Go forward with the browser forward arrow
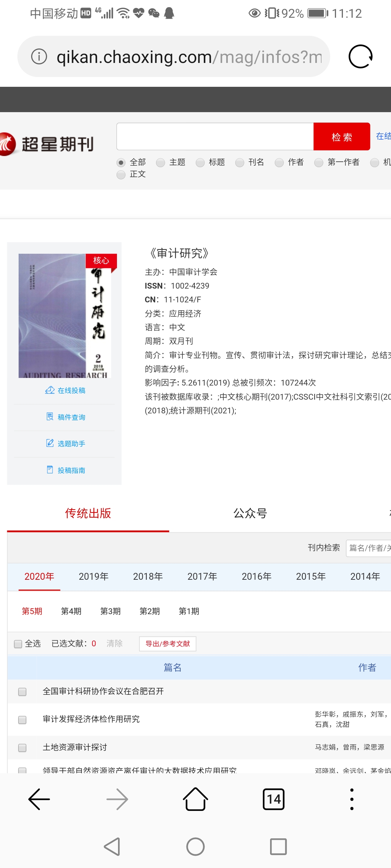Image resolution: width=391 pixels, height=868 pixels. pyautogui.click(x=117, y=799)
